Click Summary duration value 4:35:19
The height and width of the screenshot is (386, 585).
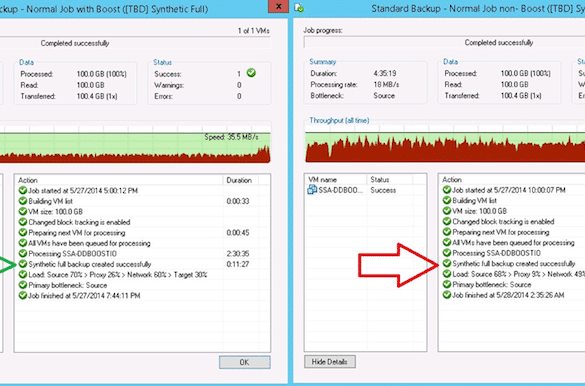click(385, 73)
